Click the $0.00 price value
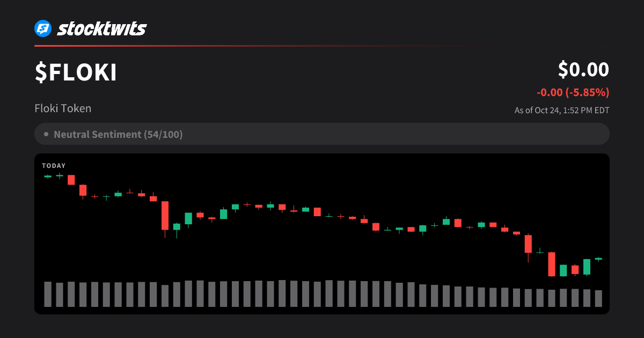 (583, 70)
